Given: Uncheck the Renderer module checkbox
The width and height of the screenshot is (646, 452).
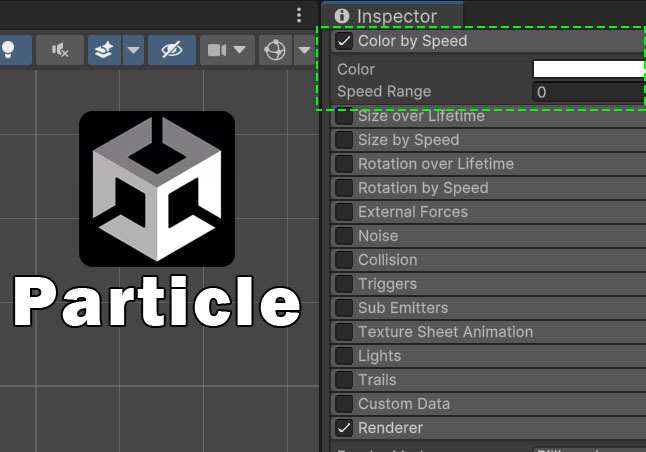Looking at the screenshot, I should coord(344,428).
